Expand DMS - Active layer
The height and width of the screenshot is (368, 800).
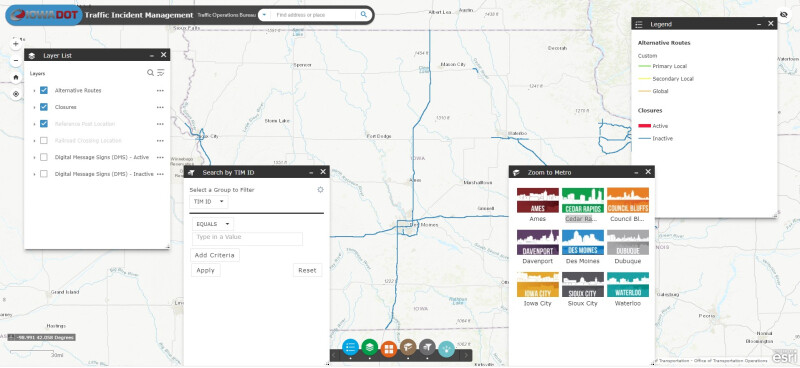34,157
